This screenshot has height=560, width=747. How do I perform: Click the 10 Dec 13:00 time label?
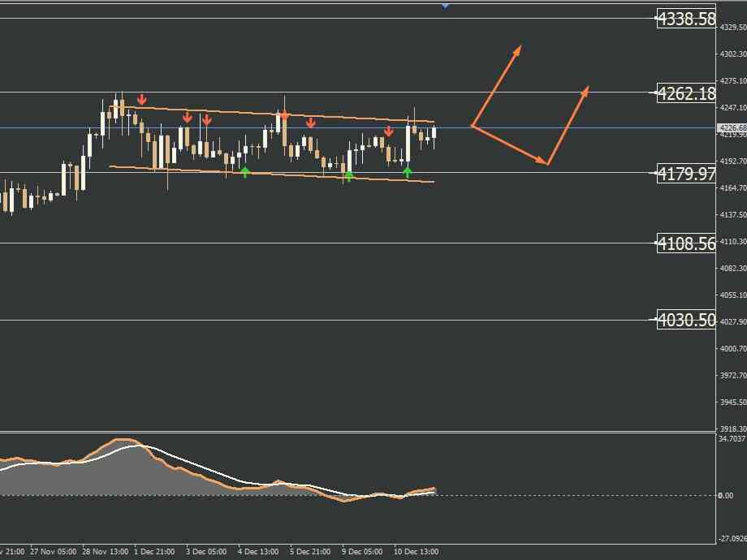click(416, 551)
